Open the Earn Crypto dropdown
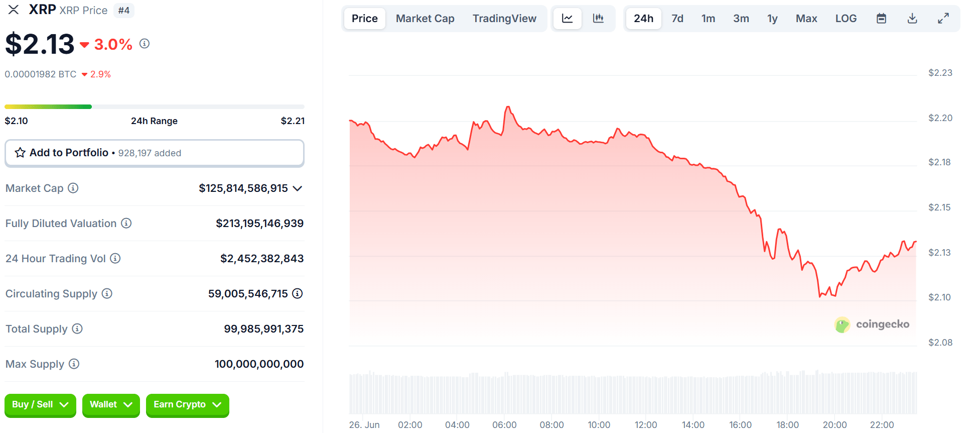The image size is (980, 433). (x=187, y=405)
